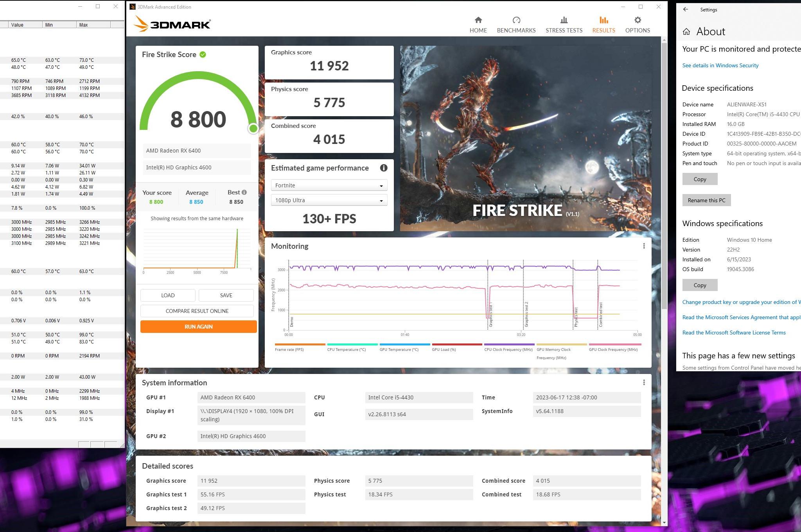Click the Combined score 4 015 card
Screen dimensions: 801x532
(329, 136)
